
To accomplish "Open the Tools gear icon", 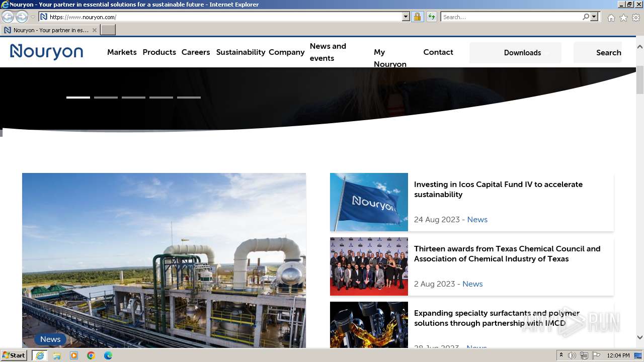I will 636,18.
